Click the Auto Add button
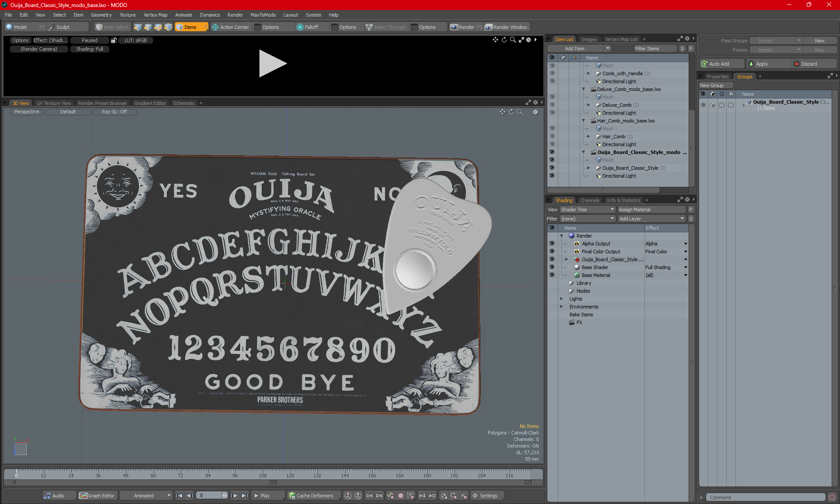Viewport: 840px width, 504px height. pos(721,64)
